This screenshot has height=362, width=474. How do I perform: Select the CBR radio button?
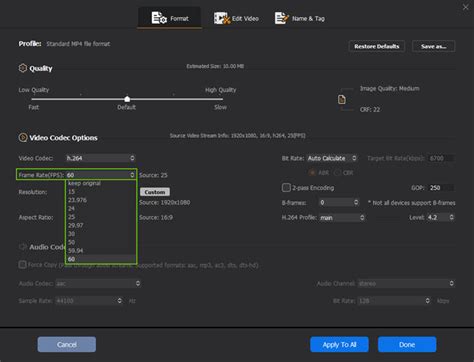point(337,173)
